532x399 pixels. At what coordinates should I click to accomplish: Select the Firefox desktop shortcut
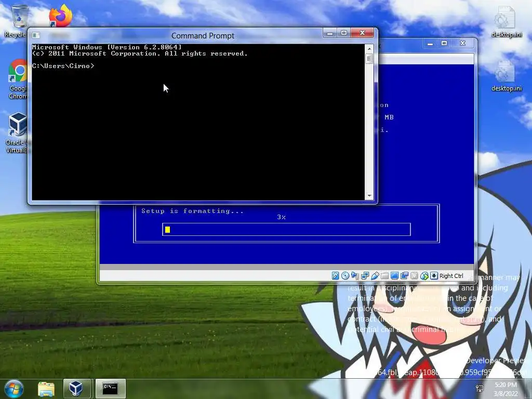(x=60, y=16)
